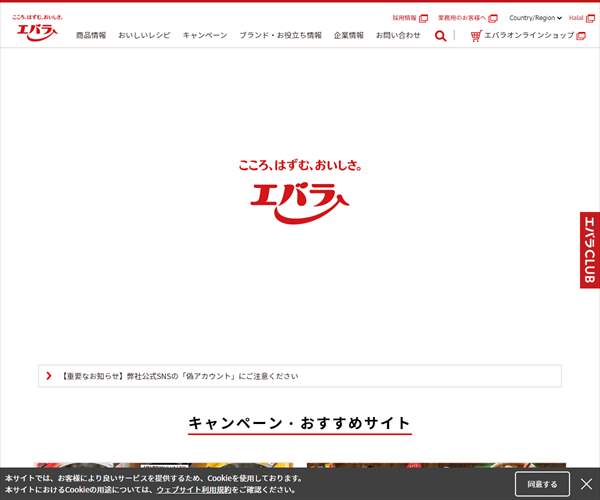Open the 採用情報 link
The image size is (600, 500).
tap(410, 18)
